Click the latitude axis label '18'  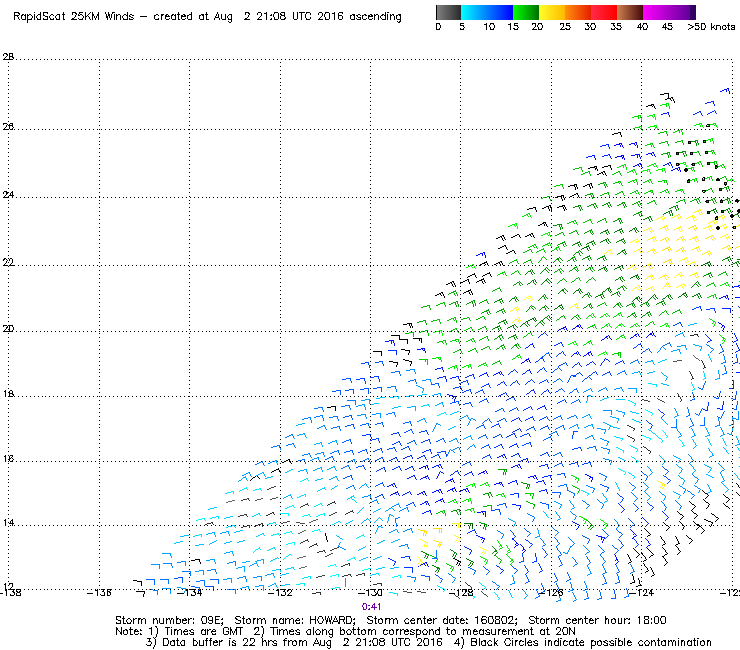point(8,394)
